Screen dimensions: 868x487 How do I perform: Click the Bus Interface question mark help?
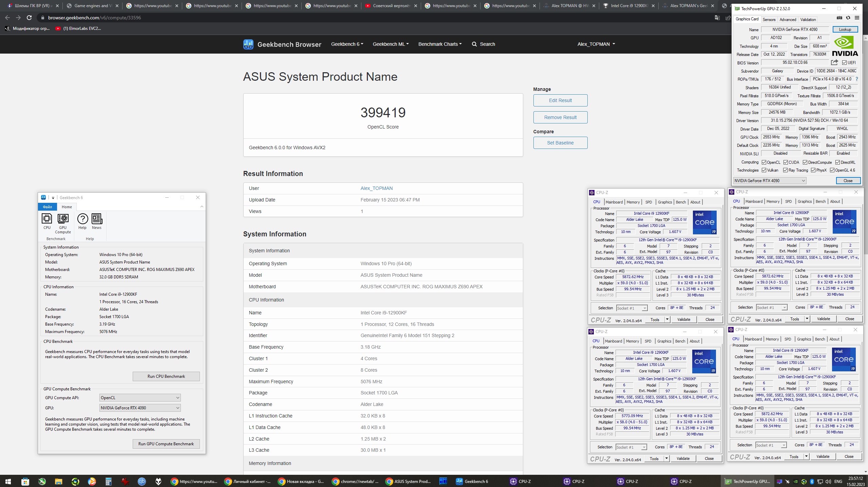pyautogui.click(x=856, y=79)
